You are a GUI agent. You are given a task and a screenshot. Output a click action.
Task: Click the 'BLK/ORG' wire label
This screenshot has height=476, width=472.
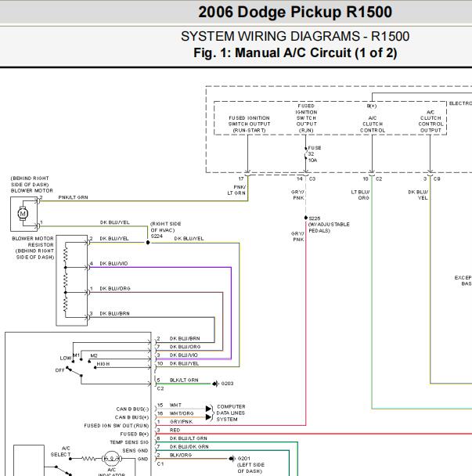point(181,455)
